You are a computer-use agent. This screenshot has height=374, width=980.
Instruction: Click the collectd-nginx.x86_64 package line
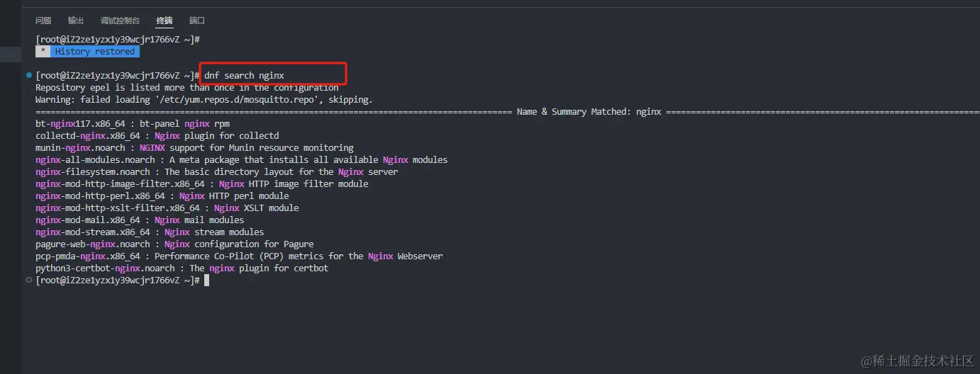click(x=157, y=136)
